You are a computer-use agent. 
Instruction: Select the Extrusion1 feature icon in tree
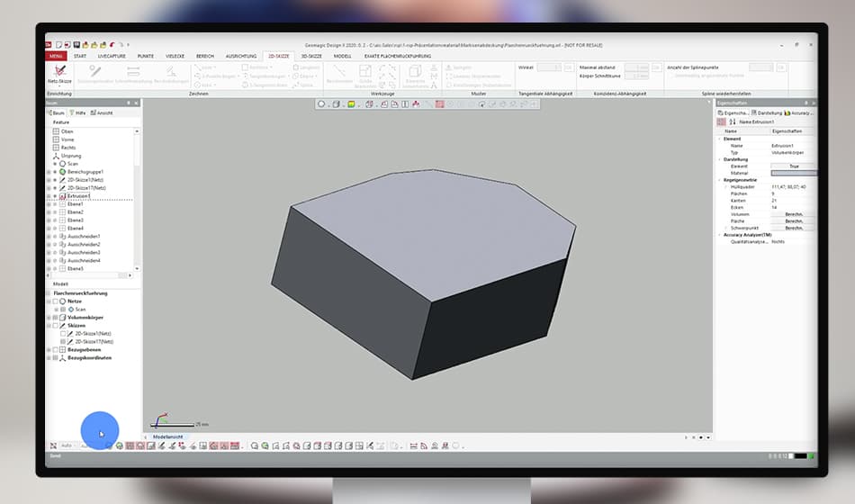pyautogui.click(x=62, y=195)
